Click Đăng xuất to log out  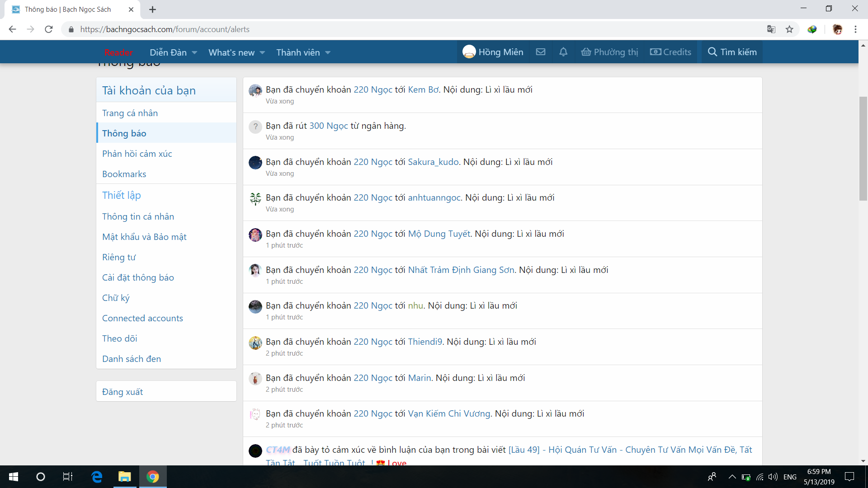pos(123,392)
